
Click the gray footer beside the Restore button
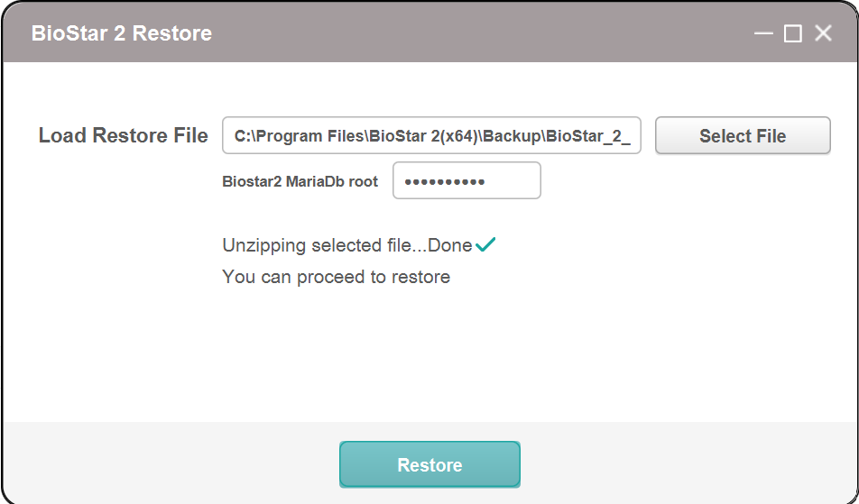point(685,463)
